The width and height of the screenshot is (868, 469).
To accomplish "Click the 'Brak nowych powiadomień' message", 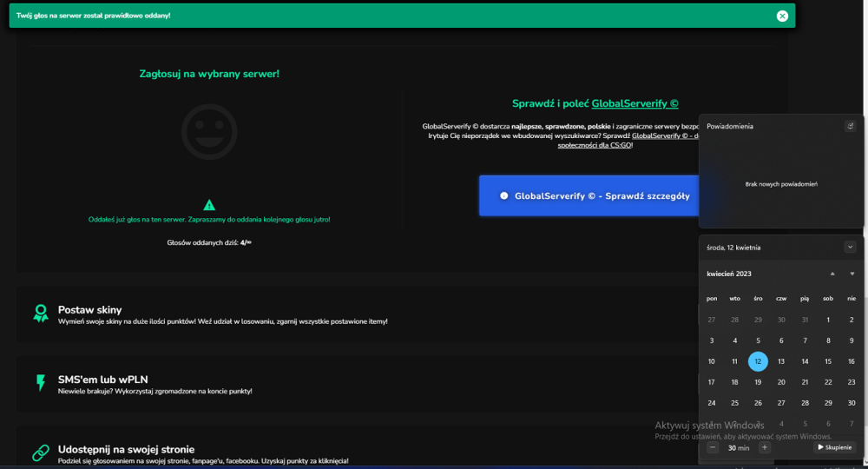I will [x=781, y=184].
